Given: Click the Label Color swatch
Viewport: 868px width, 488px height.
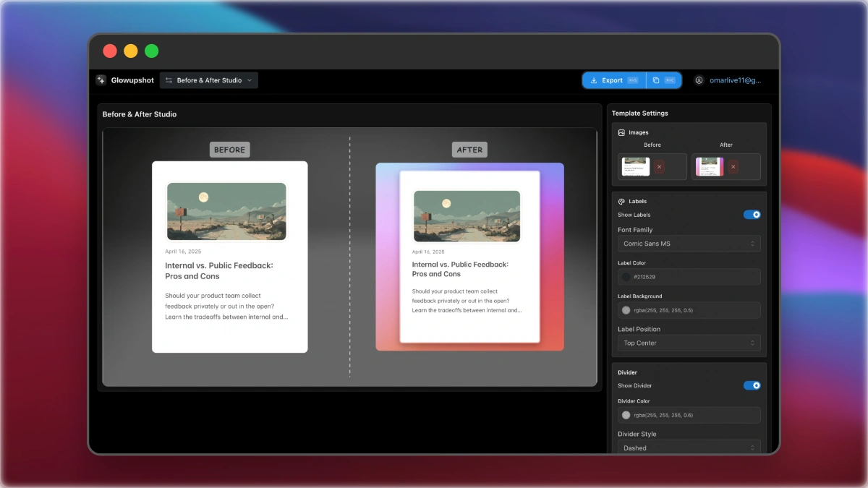Looking at the screenshot, I should tap(626, 277).
